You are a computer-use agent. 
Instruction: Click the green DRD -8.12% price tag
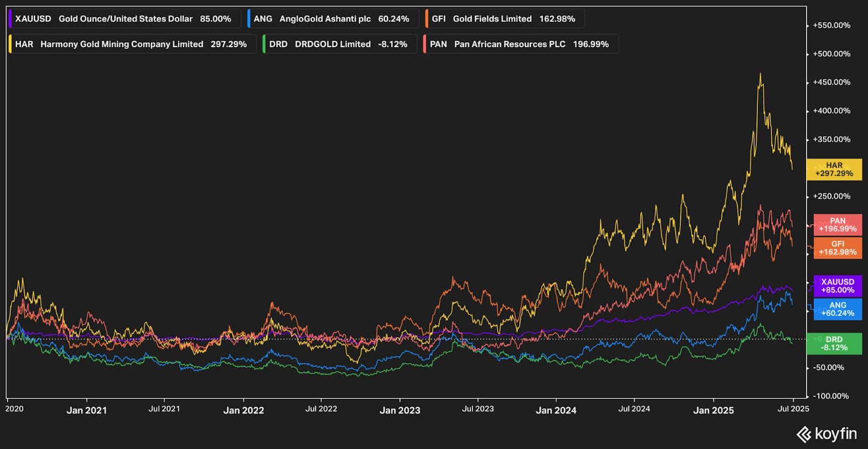tap(834, 344)
